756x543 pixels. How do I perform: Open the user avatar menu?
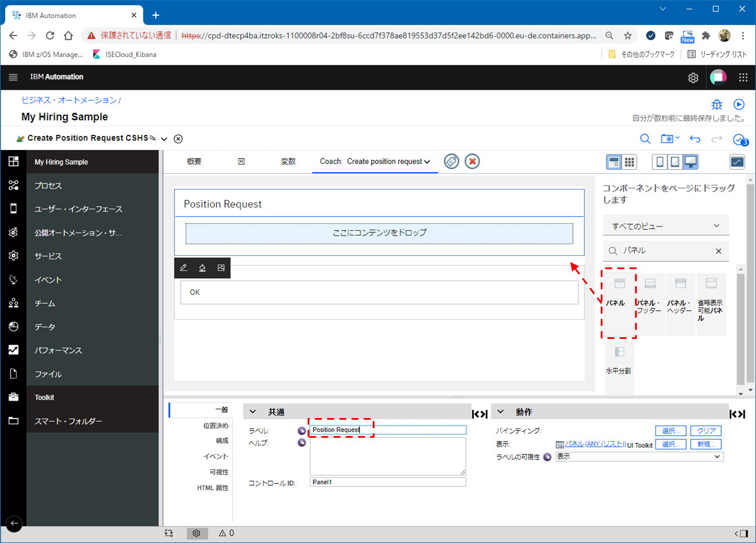click(718, 77)
